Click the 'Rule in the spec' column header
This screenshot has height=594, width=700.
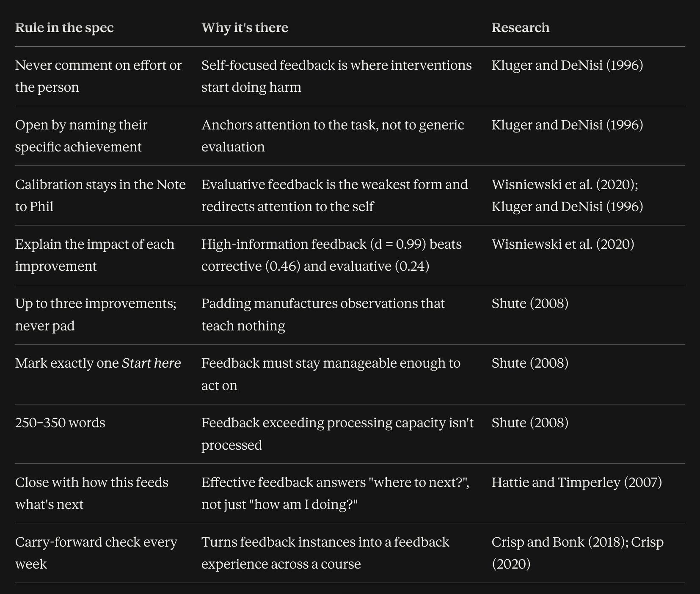pos(64,27)
